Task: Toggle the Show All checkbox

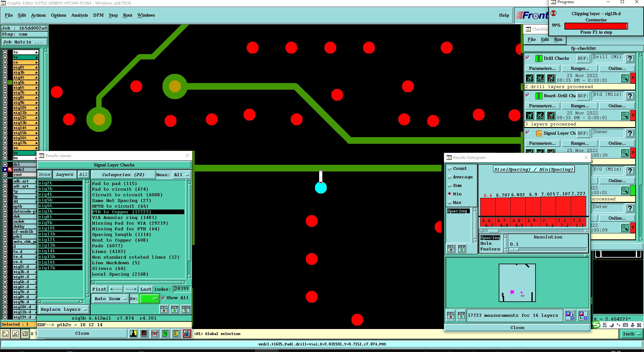Action: [163, 298]
